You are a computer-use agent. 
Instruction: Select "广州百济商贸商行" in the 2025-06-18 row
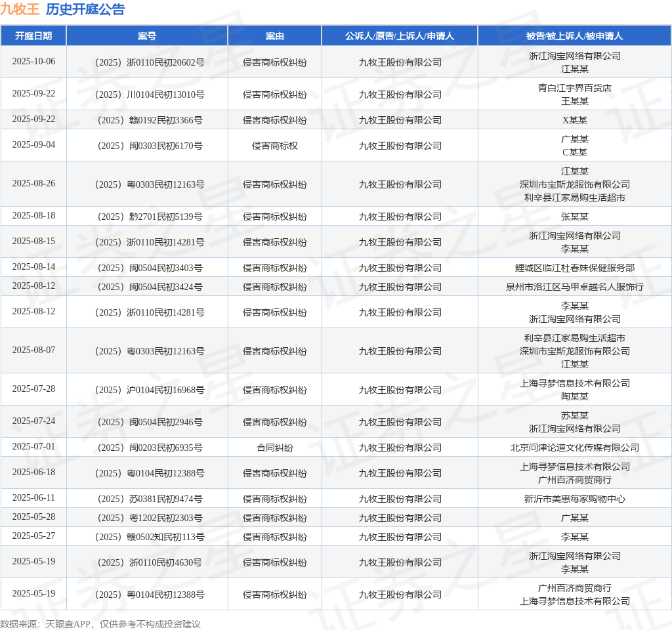[x=575, y=480]
